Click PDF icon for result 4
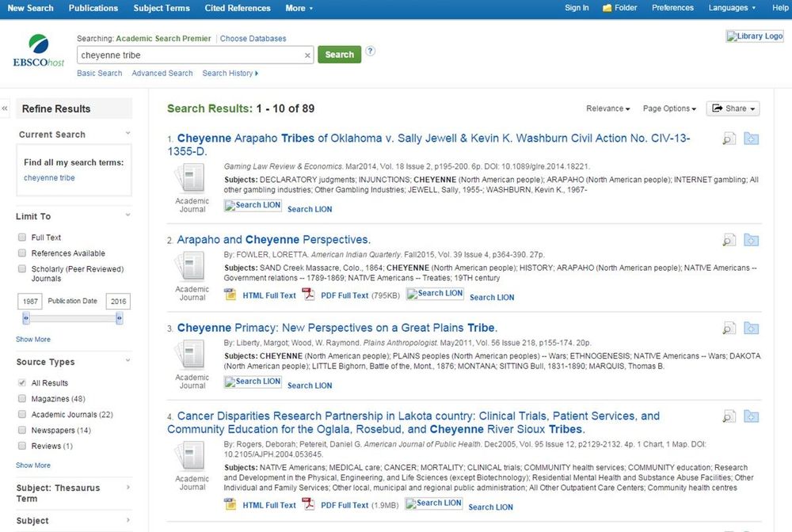Viewport: 792px width, 532px height. 308,504
